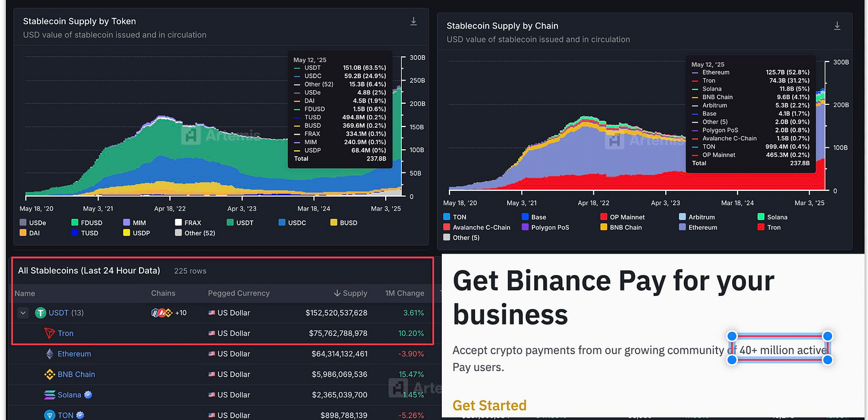Toggle Arbitrum series in chain chart legend
868x420 pixels.
(x=697, y=217)
